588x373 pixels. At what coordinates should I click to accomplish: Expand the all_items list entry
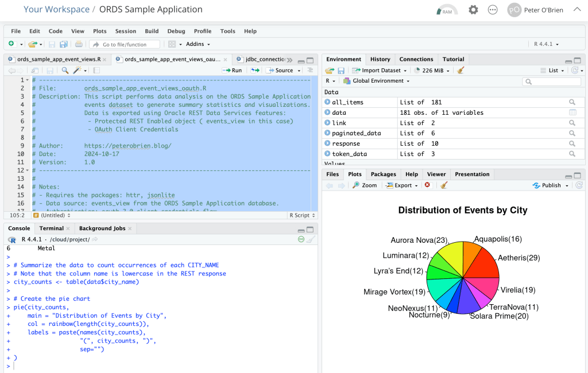coord(327,102)
